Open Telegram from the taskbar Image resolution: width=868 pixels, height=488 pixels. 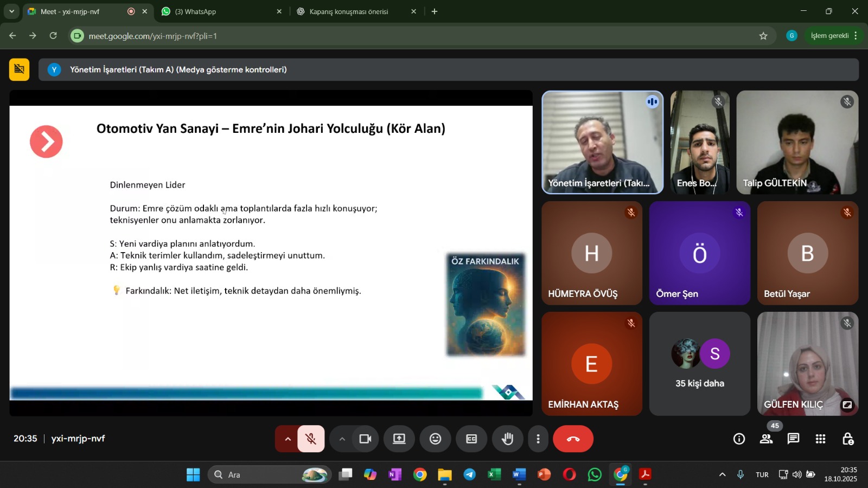[x=469, y=474]
